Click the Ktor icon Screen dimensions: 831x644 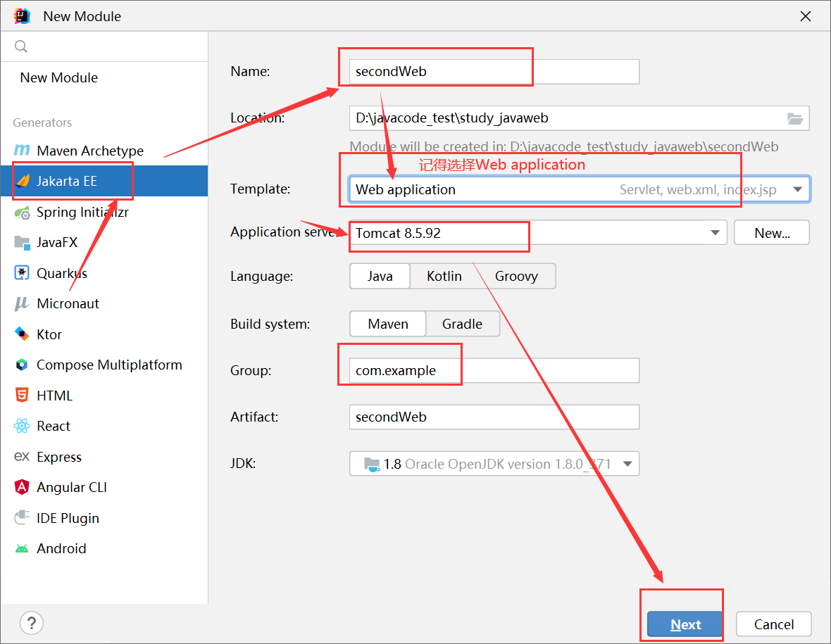(22, 334)
